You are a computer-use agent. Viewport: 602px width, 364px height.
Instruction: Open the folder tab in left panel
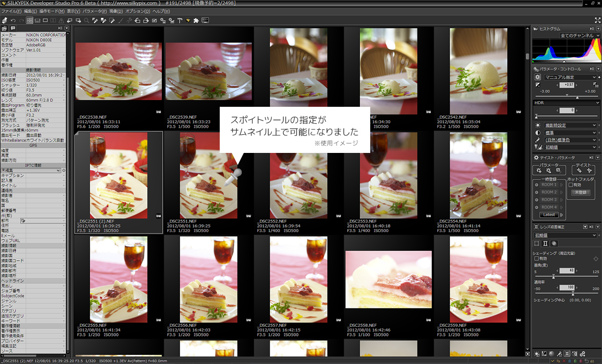(5, 28)
